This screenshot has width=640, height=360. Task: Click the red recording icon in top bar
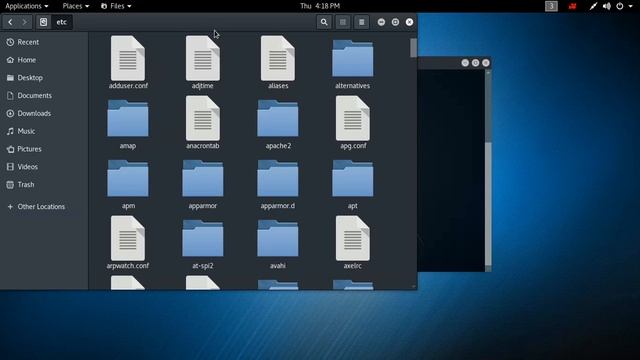pyautogui.click(x=572, y=6)
